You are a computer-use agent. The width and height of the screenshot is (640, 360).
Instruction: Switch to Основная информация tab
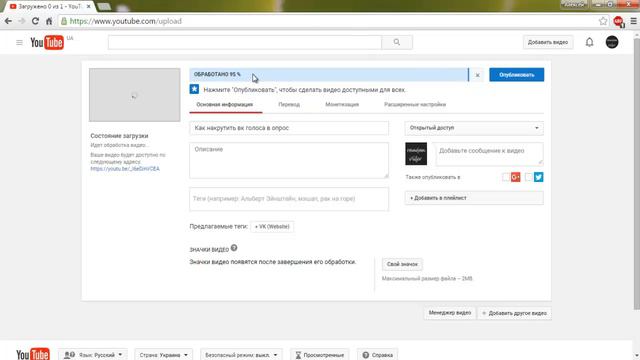(x=224, y=105)
